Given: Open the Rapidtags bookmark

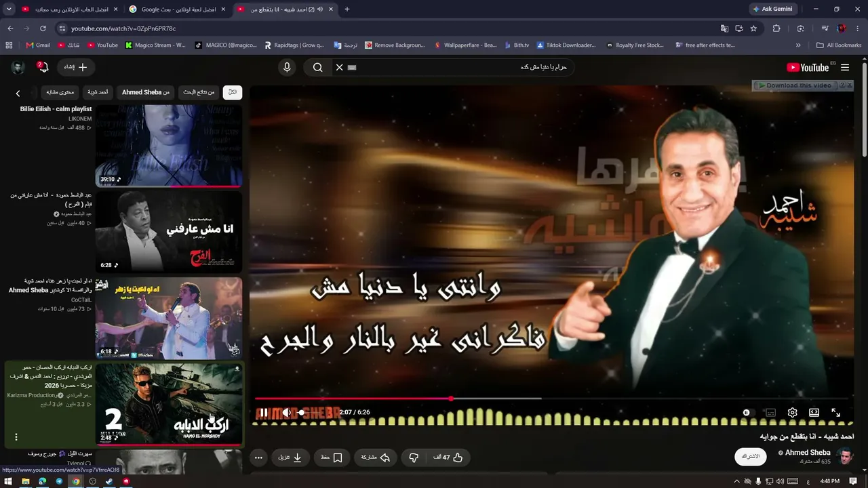Looking at the screenshot, I should [294, 45].
